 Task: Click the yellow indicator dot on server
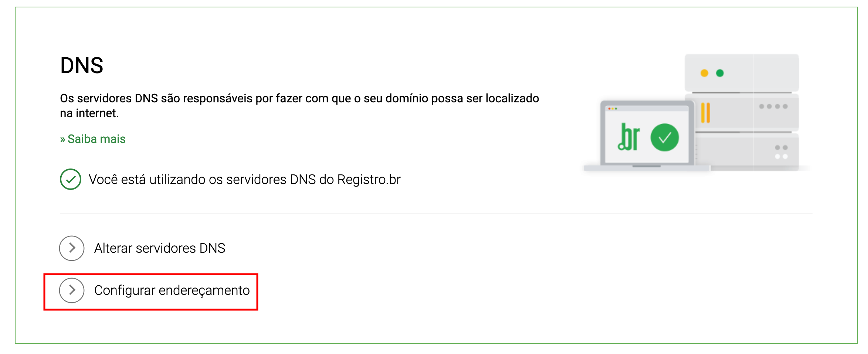[704, 73]
